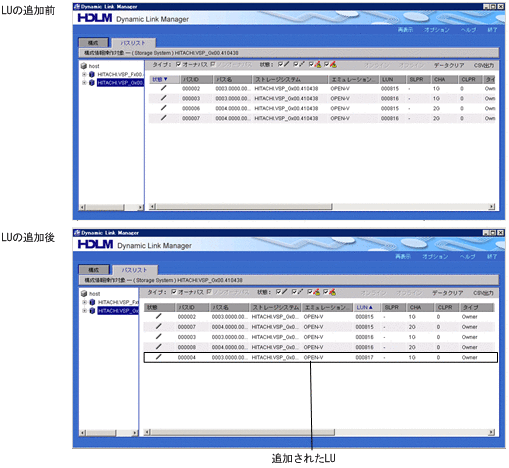
Task: Click CSV出力 button in LUの追加後 window
Action: pyautogui.click(x=483, y=293)
